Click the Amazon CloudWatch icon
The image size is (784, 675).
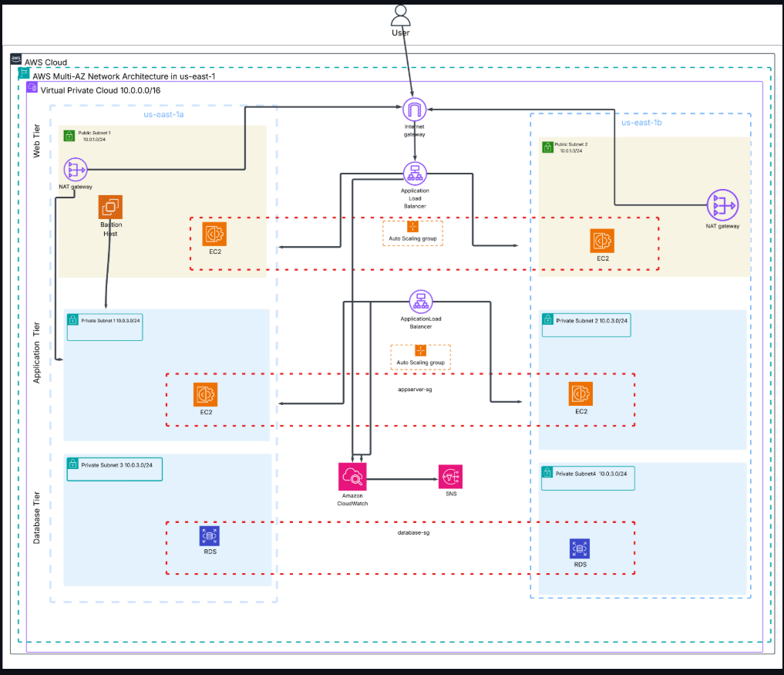(352, 476)
